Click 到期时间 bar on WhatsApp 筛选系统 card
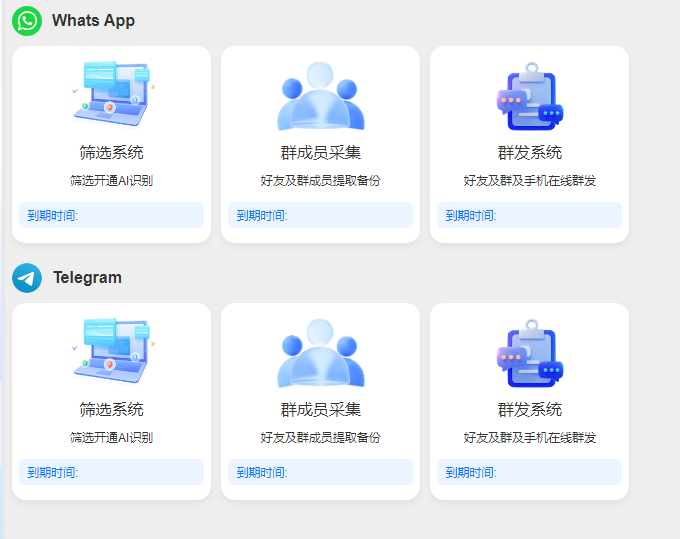The image size is (680, 539). point(111,215)
